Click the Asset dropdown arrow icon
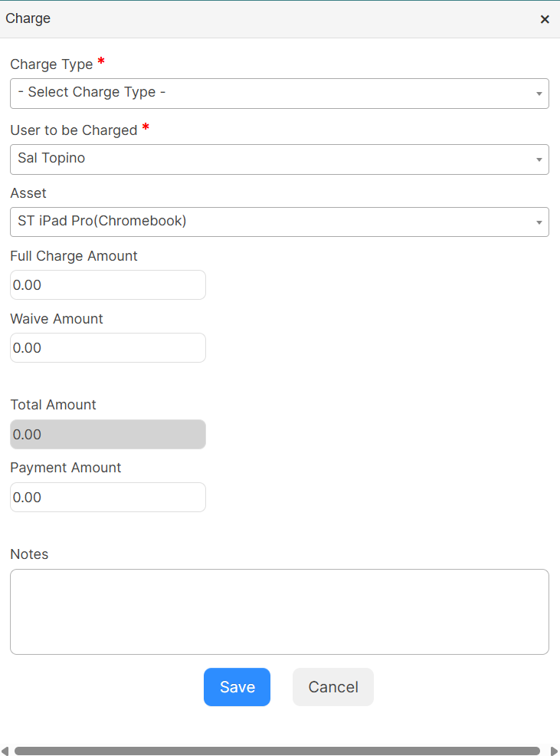 pos(539,222)
